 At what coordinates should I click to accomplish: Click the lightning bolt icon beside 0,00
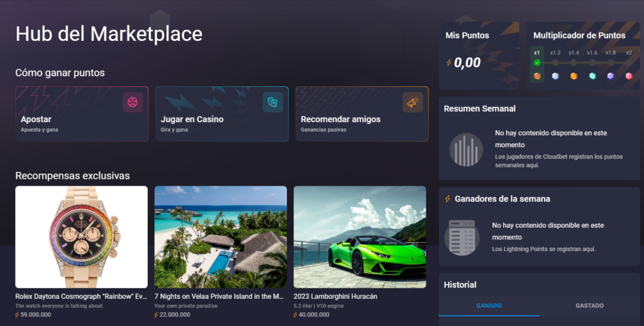pos(448,62)
